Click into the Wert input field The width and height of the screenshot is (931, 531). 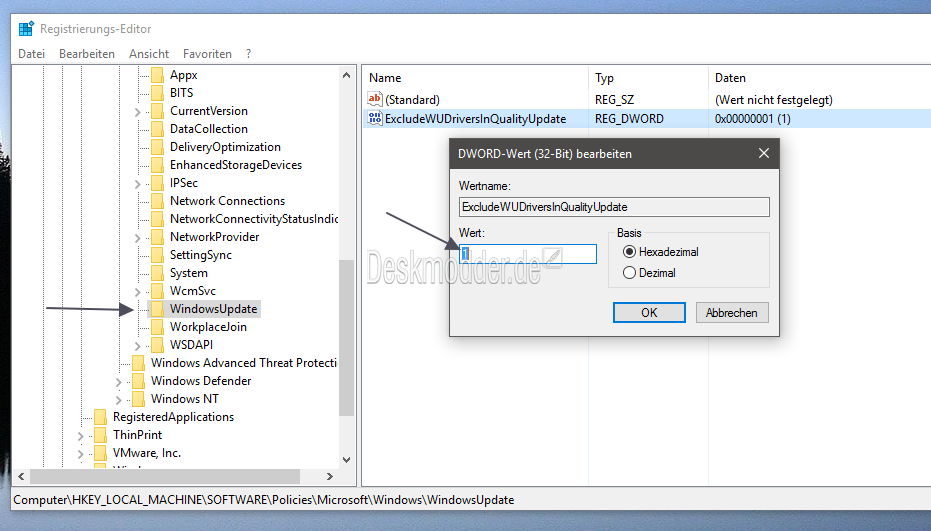coord(528,254)
